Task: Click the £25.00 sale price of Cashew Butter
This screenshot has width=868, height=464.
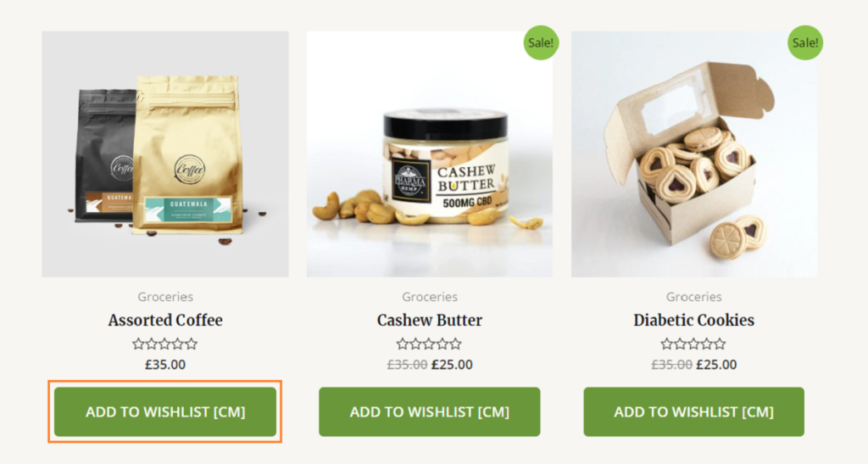Action: (x=452, y=365)
